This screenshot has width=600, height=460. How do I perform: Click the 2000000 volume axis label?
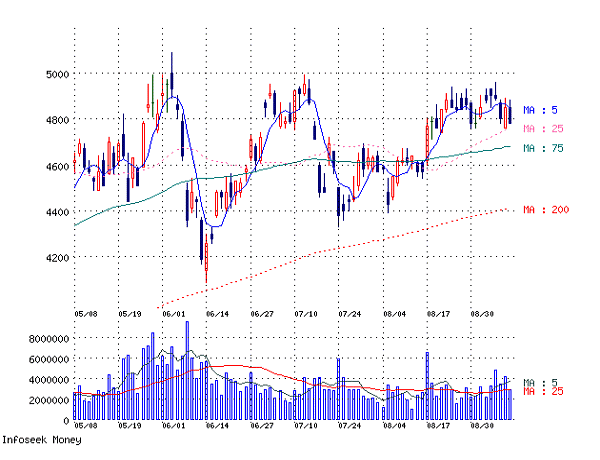[49, 401]
